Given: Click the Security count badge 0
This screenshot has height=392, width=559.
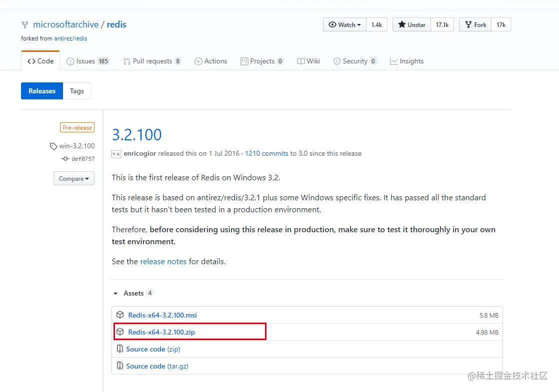Looking at the screenshot, I should [373, 61].
